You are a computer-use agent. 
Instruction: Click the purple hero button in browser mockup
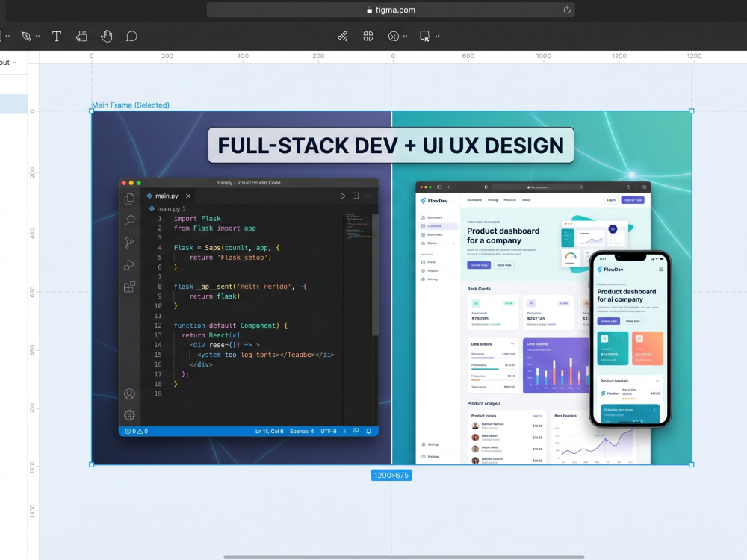point(479,265)
